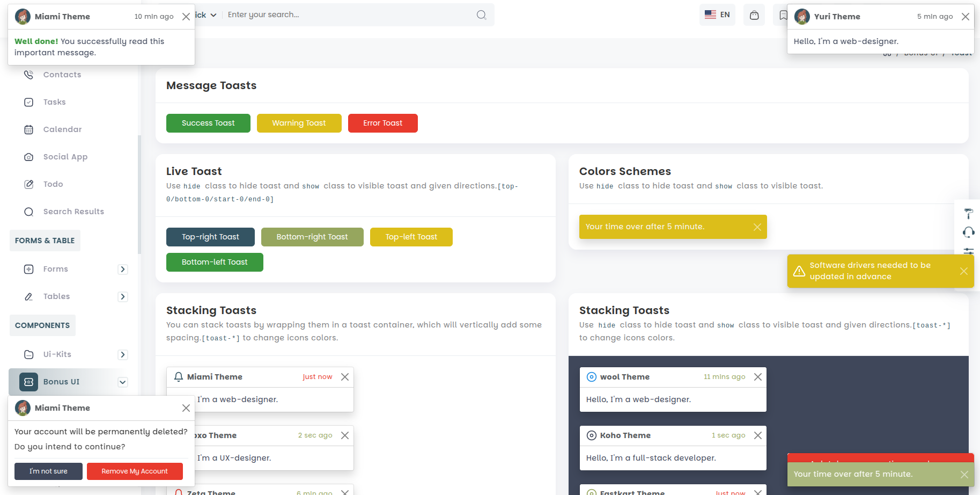The height and width of the screenshot is (495, 980).
Task: Click the Success Toast button
Action: [208, 123]
